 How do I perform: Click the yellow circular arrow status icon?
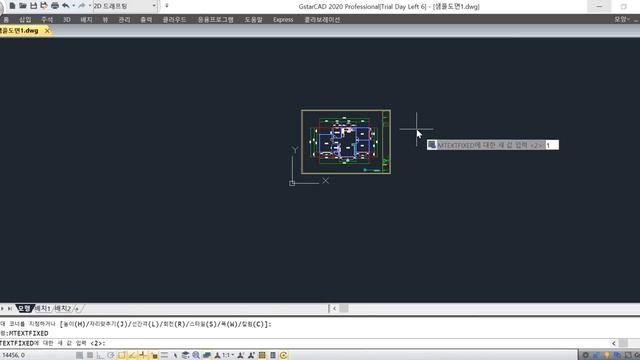(x=284, y=355)
